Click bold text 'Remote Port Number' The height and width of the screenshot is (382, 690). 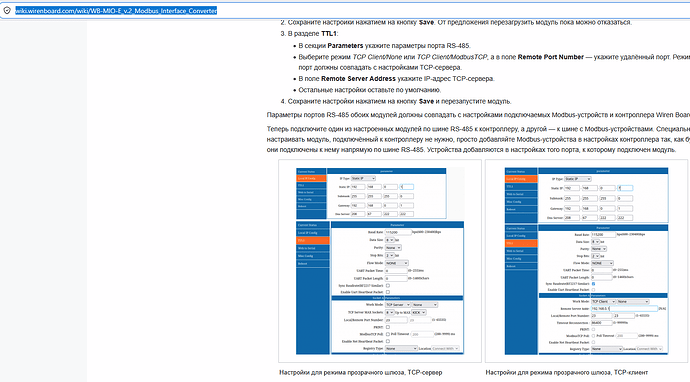point(551,57)
